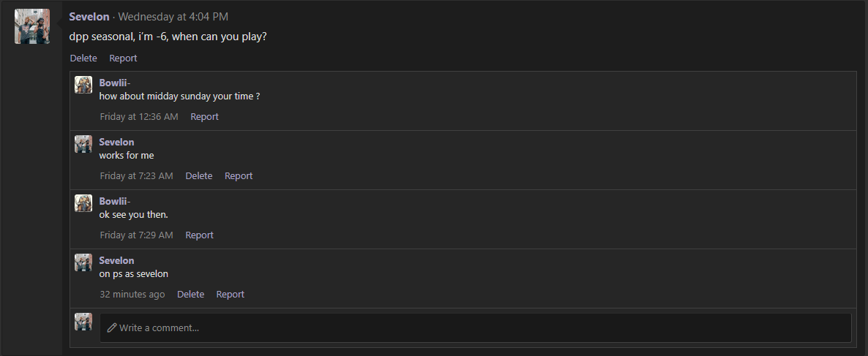868x356 pixels.
Task: Report the "on ps as sevelon" comment
Action: (x=230, y=294)
